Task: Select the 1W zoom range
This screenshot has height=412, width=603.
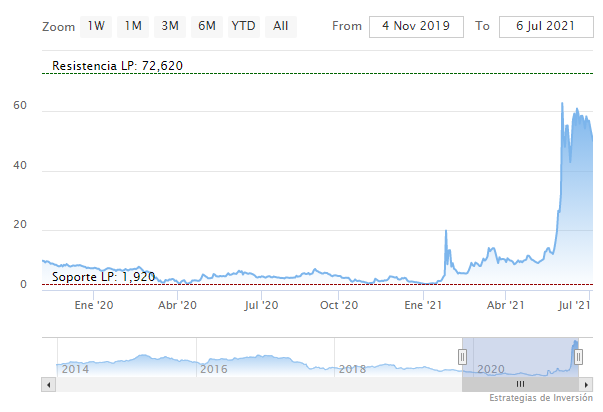Action: (97, 26)
